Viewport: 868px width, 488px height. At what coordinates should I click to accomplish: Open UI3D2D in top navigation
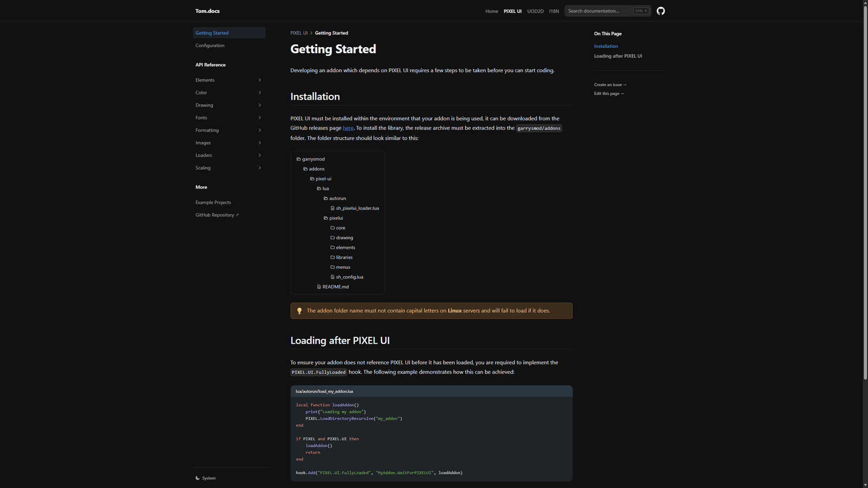click(x=535, y=11)
